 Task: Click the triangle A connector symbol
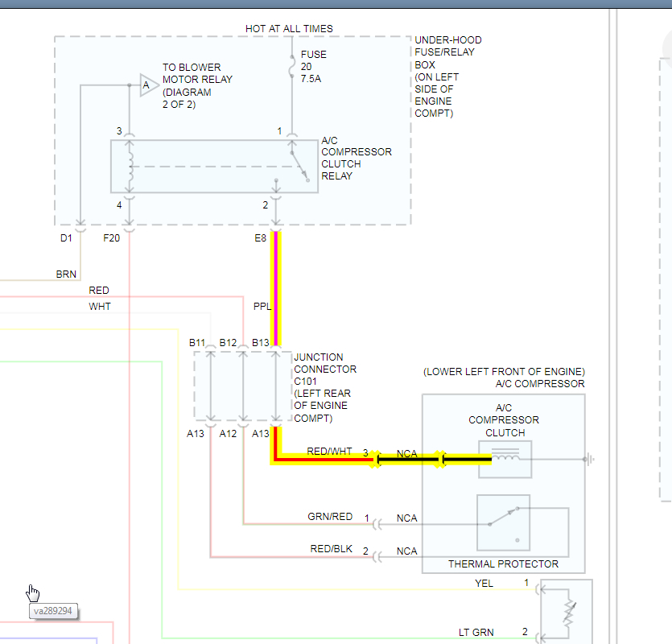[x=148, y=85]
